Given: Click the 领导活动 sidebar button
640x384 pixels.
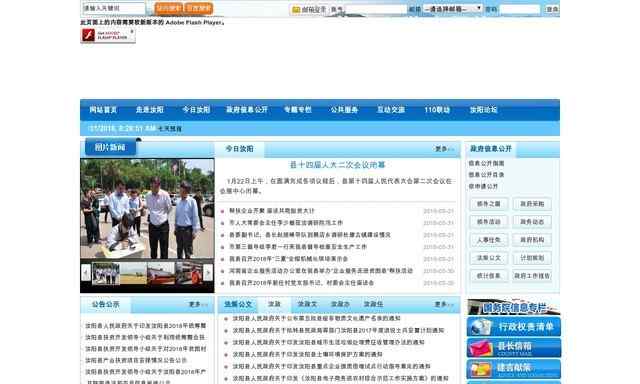Looking at the screenshot, I should coord(489,222).
